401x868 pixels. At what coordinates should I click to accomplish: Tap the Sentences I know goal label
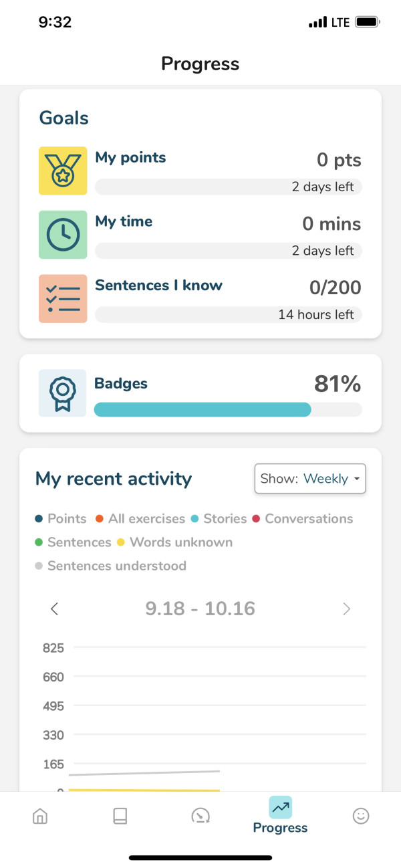tap(158, 286)
